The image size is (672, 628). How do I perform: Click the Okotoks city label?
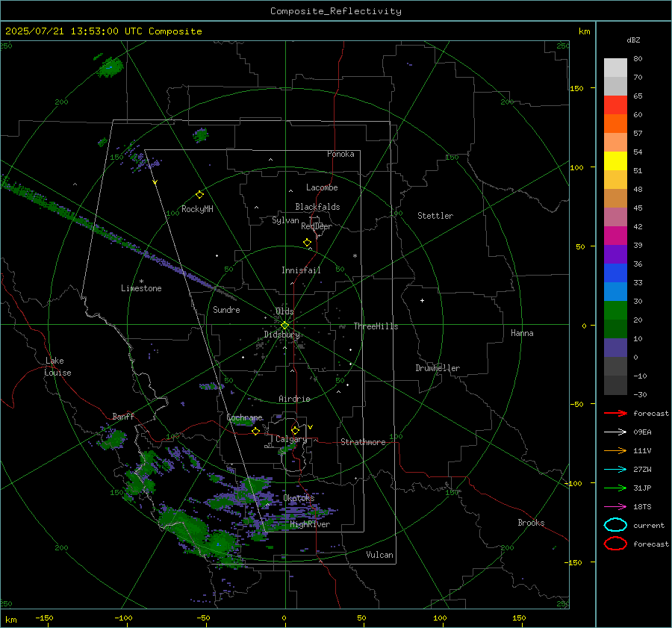pyautogui.click(x=299, y=497)
